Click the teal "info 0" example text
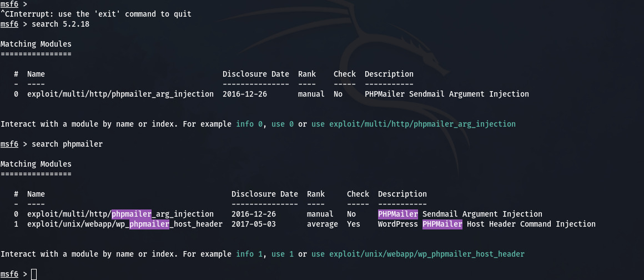 (249, 124)
